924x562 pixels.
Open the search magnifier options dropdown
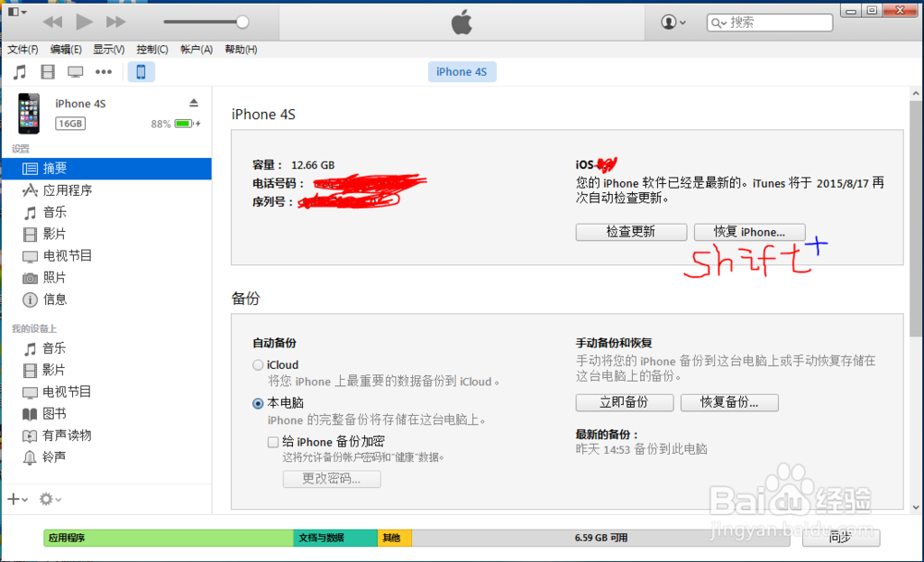pos(718,23)
